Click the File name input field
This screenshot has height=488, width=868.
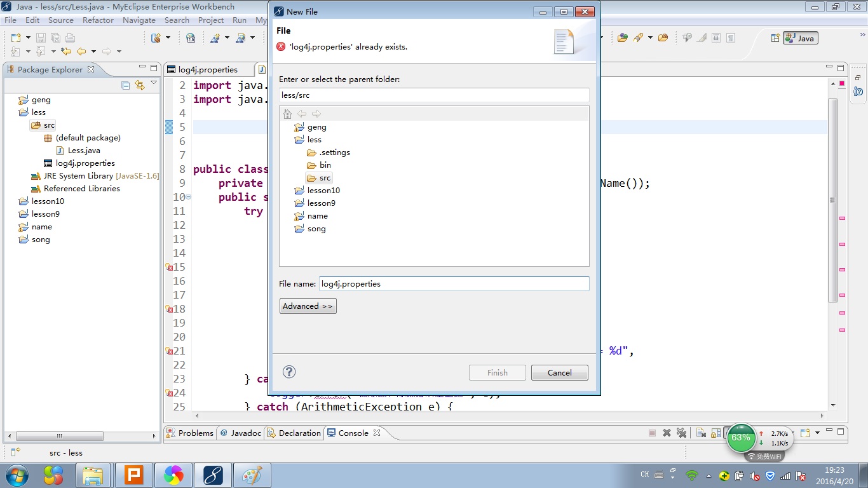(454, 283)
